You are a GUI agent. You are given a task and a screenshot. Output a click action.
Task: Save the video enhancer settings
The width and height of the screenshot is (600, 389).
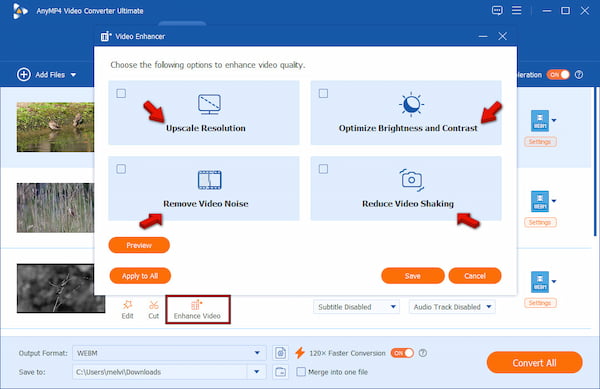pos(413,276)
